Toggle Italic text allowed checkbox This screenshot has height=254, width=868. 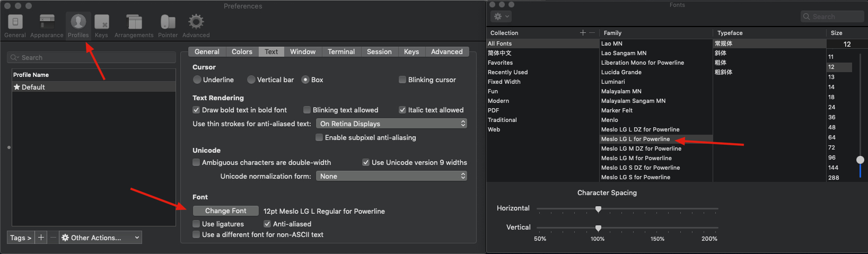tap(402, 110)
